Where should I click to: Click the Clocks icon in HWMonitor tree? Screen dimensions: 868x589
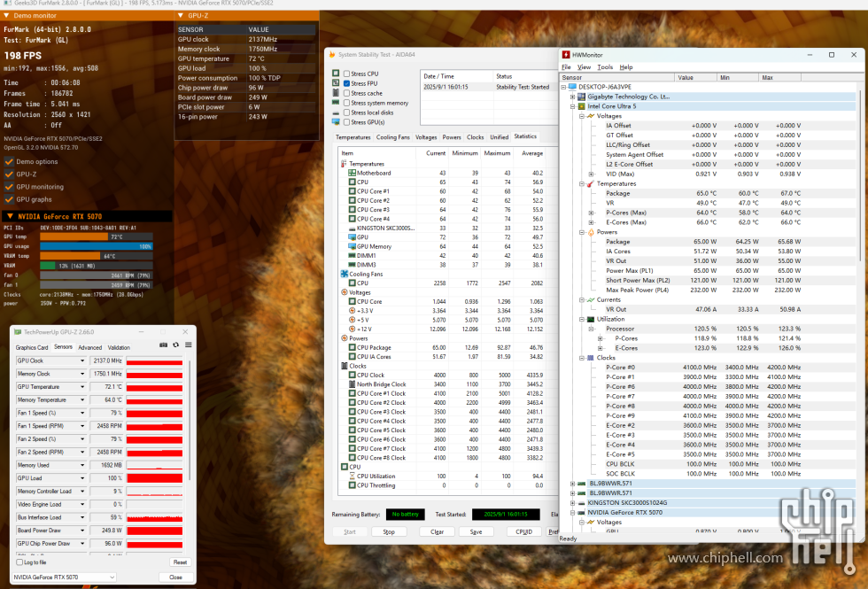pyautogui.click(x=590, y=358)
